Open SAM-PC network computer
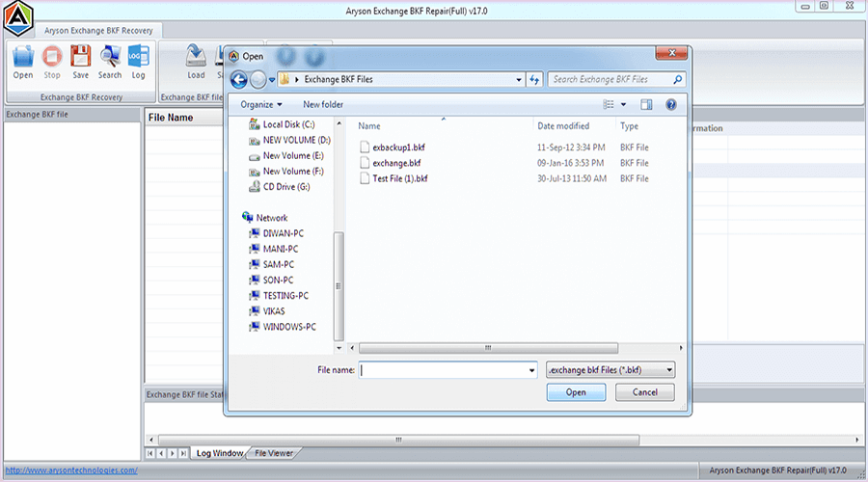Screen dimensions: 868x482 (x=272, y=264)
